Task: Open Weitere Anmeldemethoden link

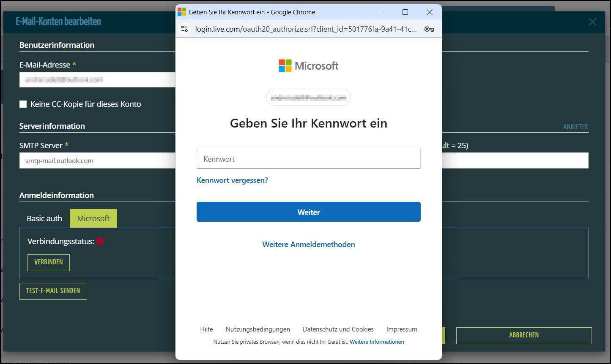Action: click(x=309, y=244)
